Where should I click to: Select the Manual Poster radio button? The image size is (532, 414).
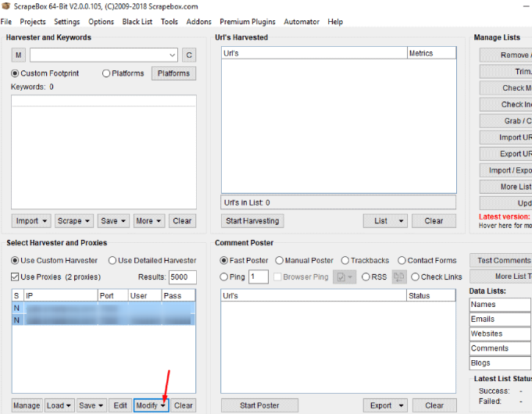point(305,261)
